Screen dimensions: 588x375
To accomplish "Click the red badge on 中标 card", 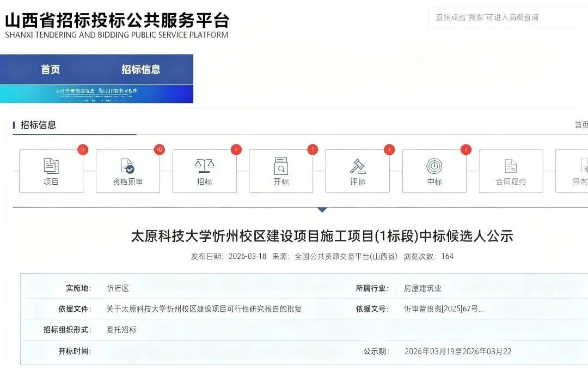I will pyautogui.click(x=465, y=149).
